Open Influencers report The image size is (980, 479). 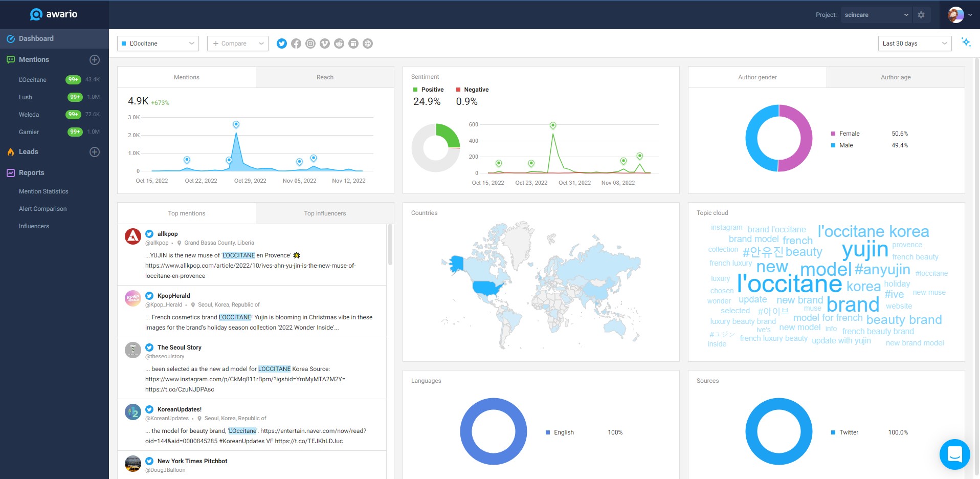click(x=34, y=226)
